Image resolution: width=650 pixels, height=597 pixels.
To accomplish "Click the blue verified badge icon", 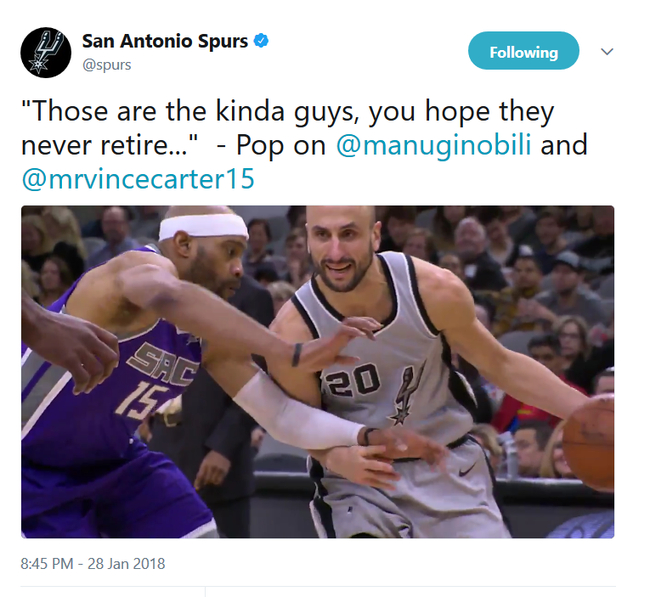I will (x=261, y=41).
